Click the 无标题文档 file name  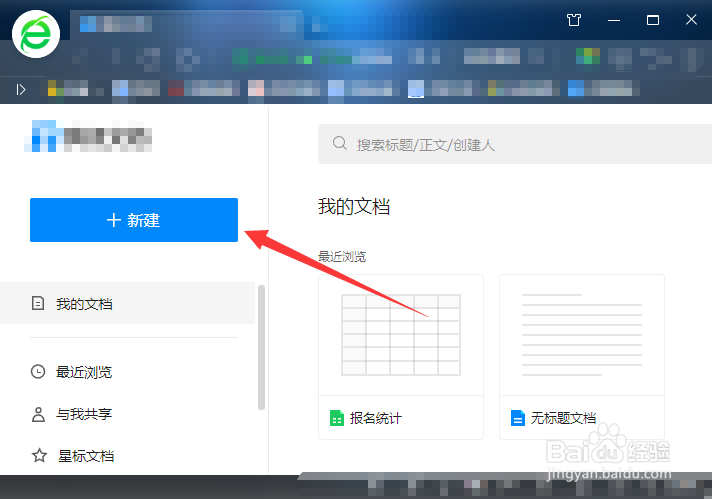click(x=563, y=418)
